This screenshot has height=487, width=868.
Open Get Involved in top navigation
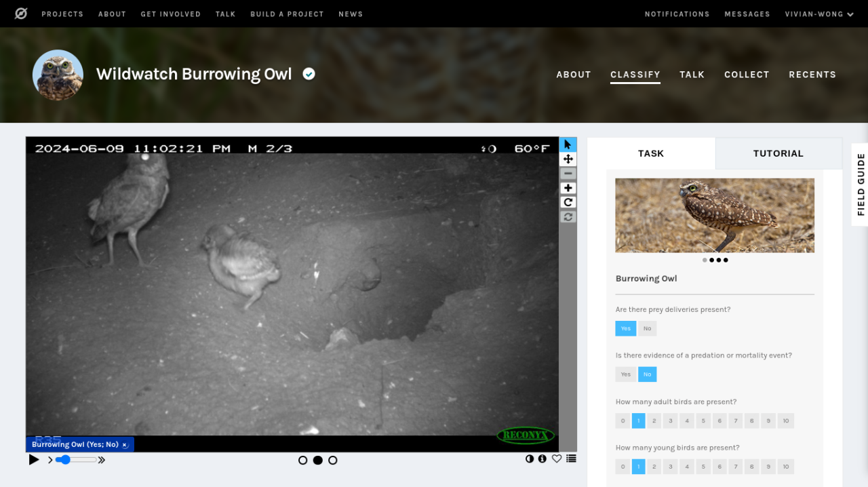(x=171, y=14)
